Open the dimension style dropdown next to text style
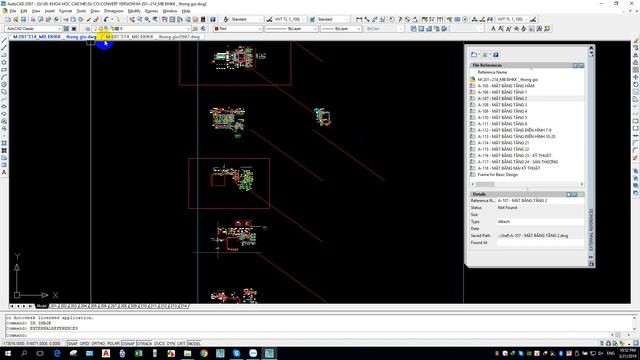The image size is (640, 360). pyautogui.click(x=289, y=19)
